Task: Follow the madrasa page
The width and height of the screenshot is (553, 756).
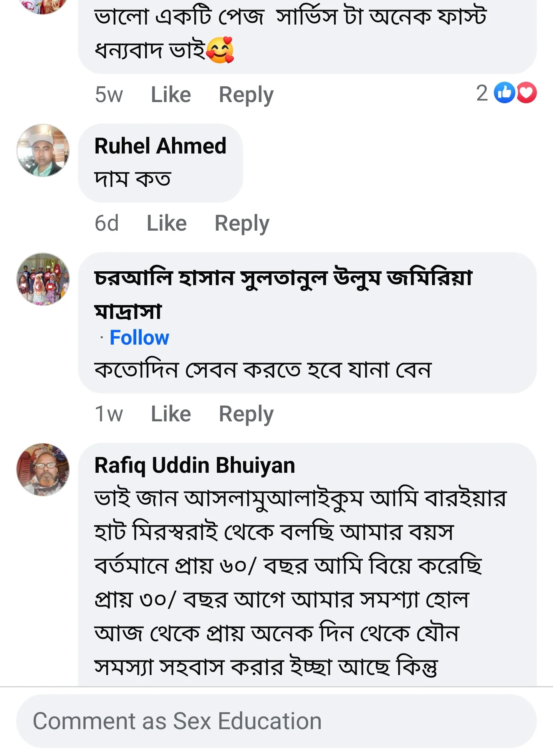Action: click(139, 338)
